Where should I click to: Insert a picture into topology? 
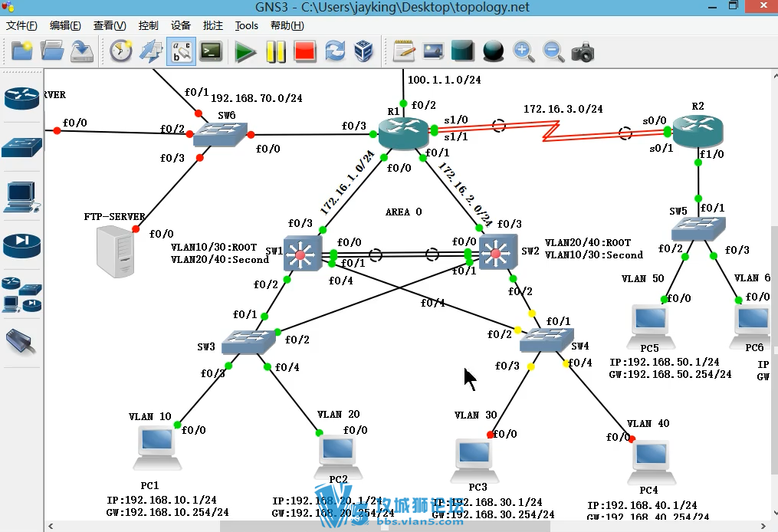tap(433, 51)
